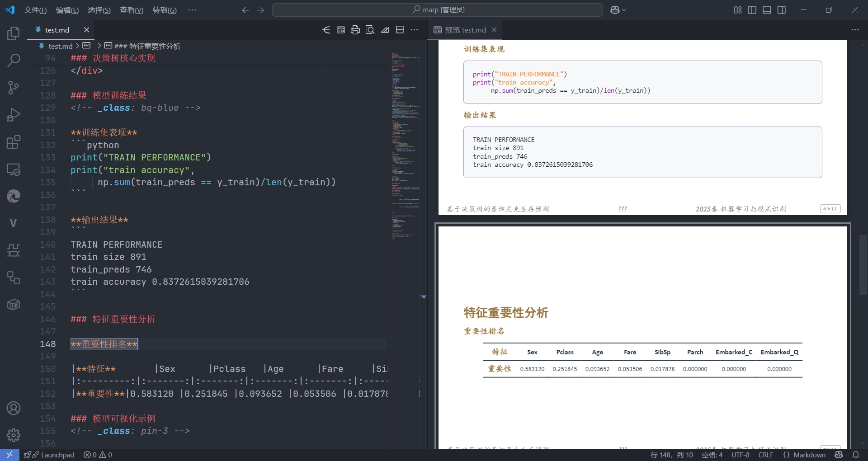Click the notifications bell in status bar
868x461 pixels.
pos(855,455)
